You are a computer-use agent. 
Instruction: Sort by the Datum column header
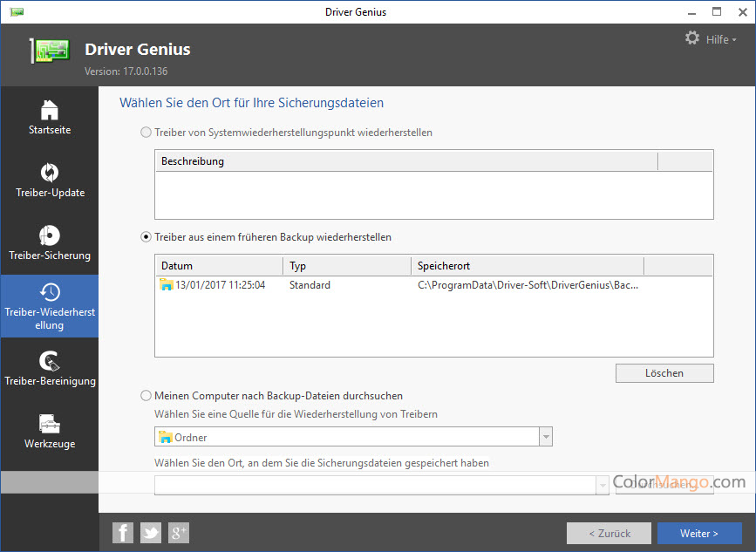(220, 266)
